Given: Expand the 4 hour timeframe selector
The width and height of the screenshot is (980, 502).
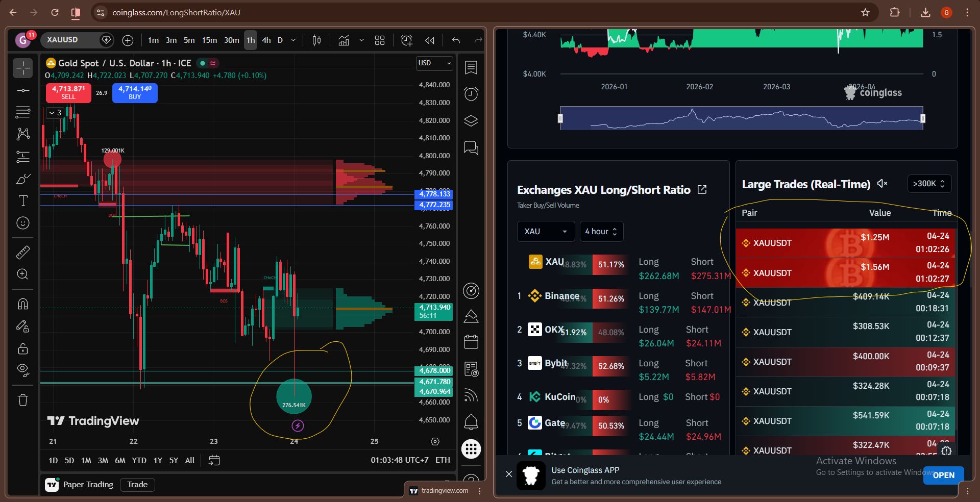Looking at the screenshot, I should 601,231.
